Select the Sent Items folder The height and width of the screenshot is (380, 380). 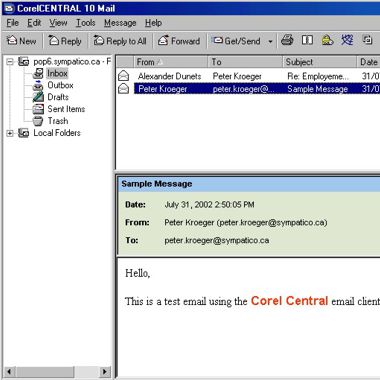tap(66, 109)
